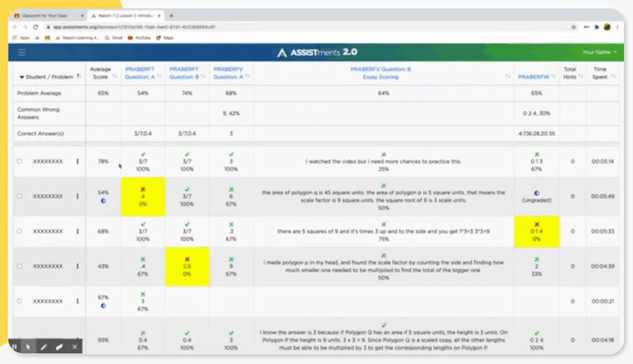The width and height of the screenshot is (633, 364).
Task: Open options for the 43% student row
Action: click(77, 266)
